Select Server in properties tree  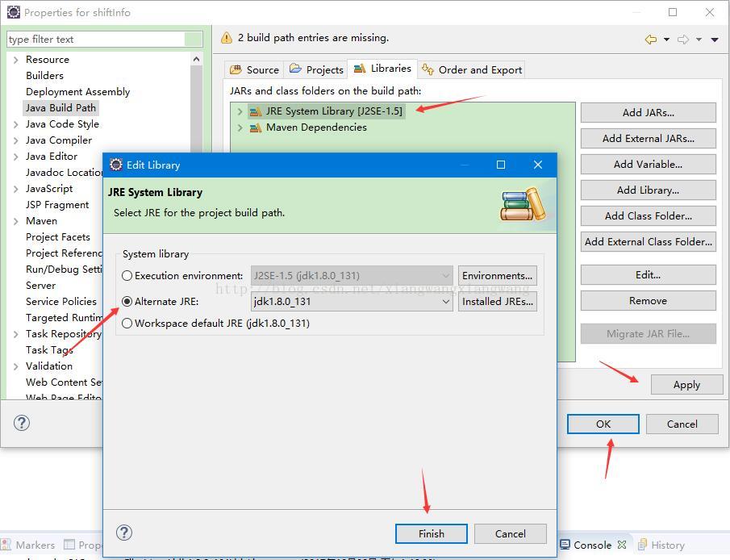click(x=40, y=286)
